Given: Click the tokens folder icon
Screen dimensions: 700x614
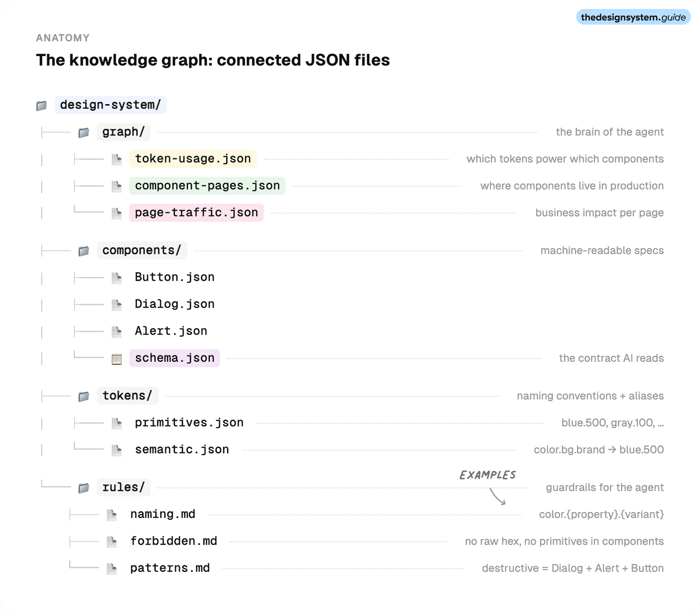Looking at the screenshot, I should 83,396.
